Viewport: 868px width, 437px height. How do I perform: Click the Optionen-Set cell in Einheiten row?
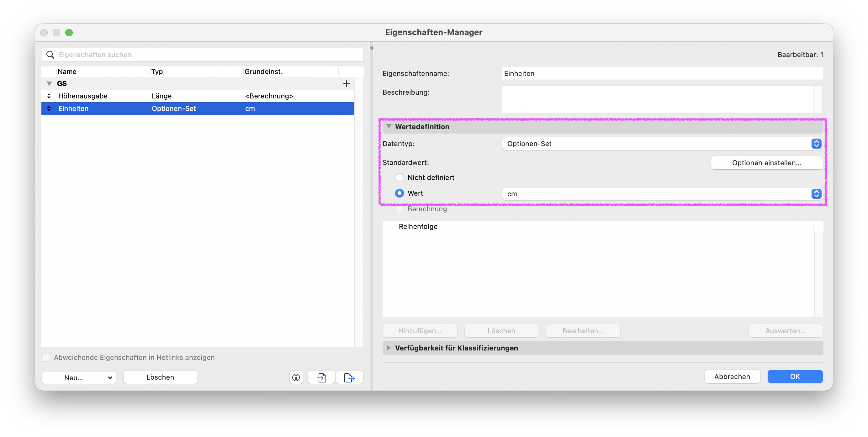click(x=174, y=108)
